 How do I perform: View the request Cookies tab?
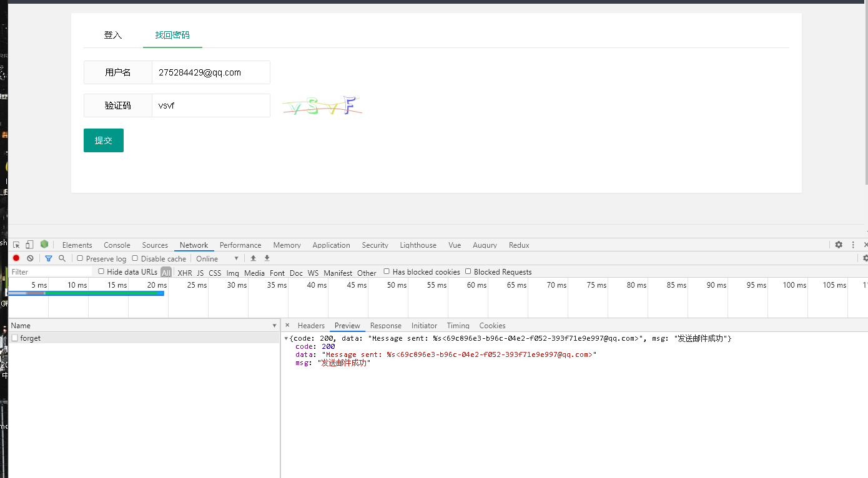pyautogui.click(x=492, y=325)
